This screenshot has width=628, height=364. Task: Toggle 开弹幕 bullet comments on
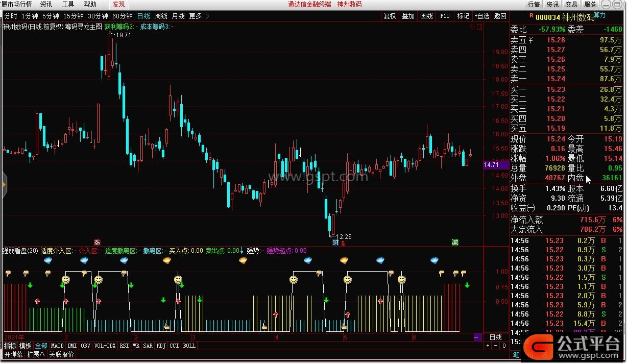13,354
